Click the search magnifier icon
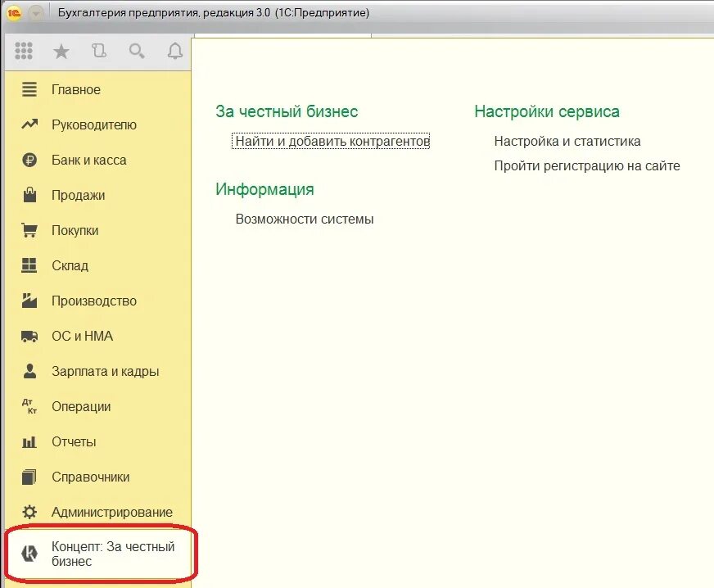Screen dimensions: 714x588 137,51
